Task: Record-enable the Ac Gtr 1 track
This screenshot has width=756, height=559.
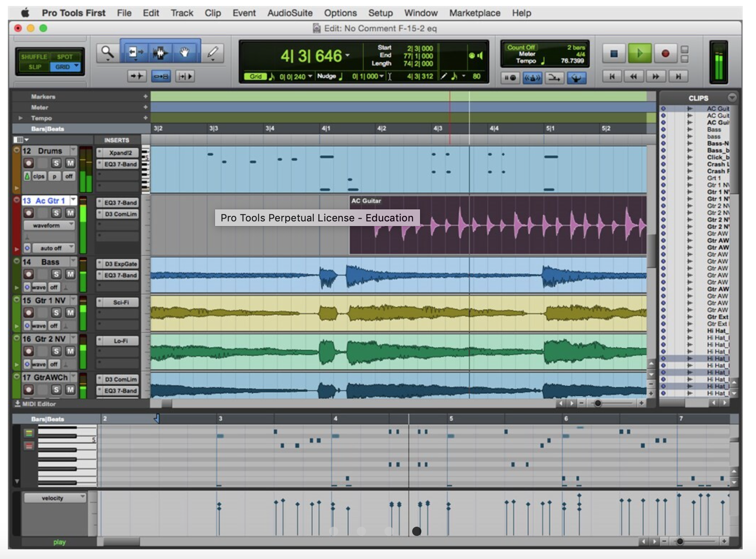Action: pos(28,213)
